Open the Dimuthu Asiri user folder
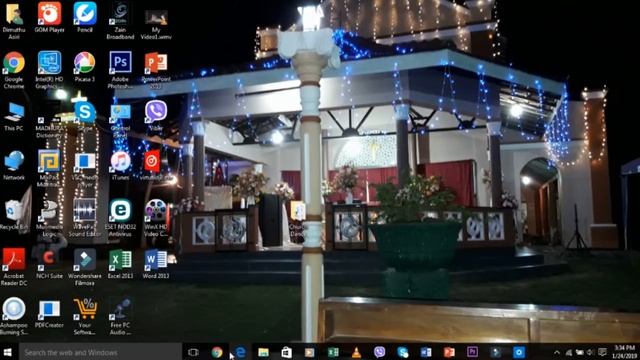The image size is (640, 360). [14, 20]
